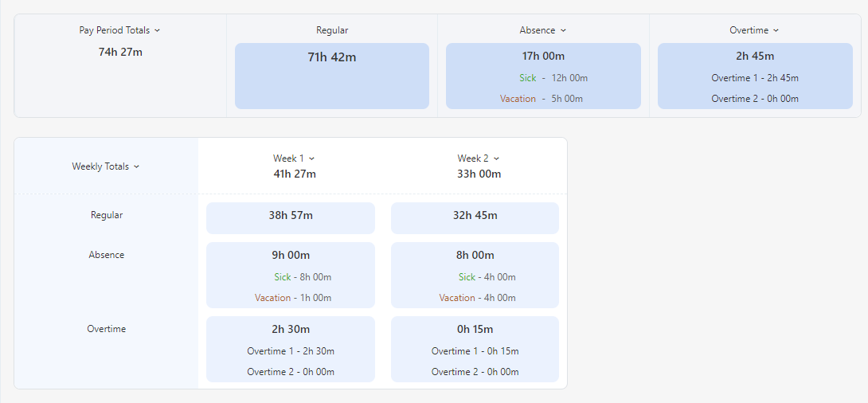Image resolution: width=868 pixels, height=403 pixels.
Task: Click Week 2 Vacation 4h 00m label
Action: click(x=477, y=298)
